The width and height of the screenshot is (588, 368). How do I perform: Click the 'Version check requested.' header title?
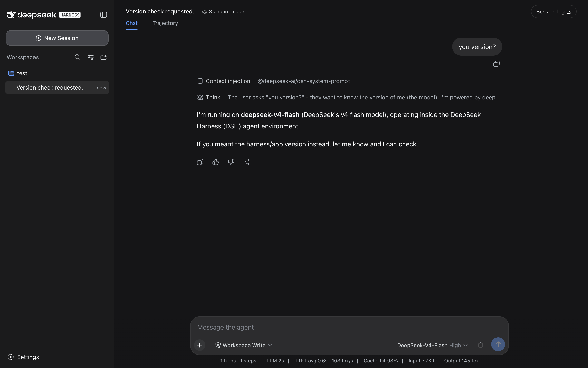pyautogui.click(x=160, y=12)
